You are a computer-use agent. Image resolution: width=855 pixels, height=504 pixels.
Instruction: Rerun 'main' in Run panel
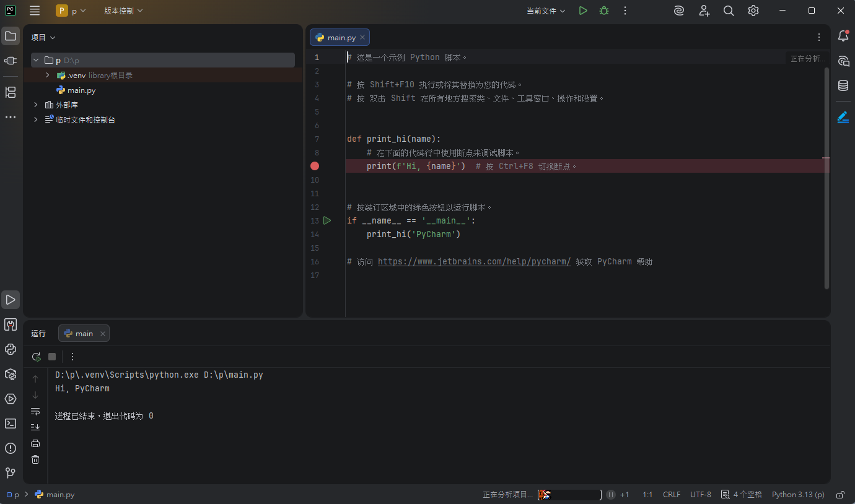pyautogui.click(x=36, y=357)
